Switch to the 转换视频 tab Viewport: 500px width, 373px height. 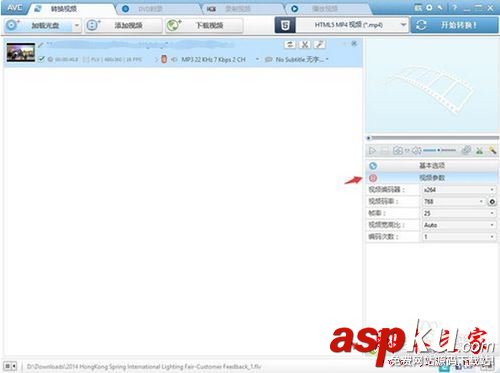click(x=63, y=9)
